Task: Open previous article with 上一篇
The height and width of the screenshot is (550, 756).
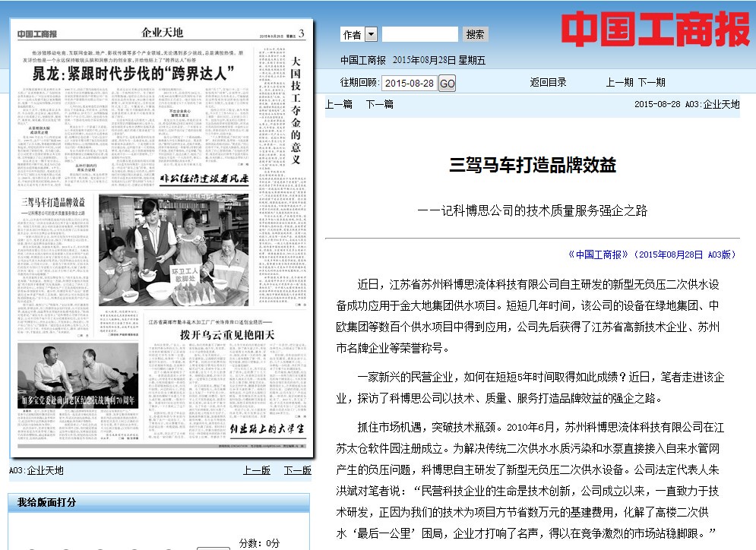Action: click(338, 105)
